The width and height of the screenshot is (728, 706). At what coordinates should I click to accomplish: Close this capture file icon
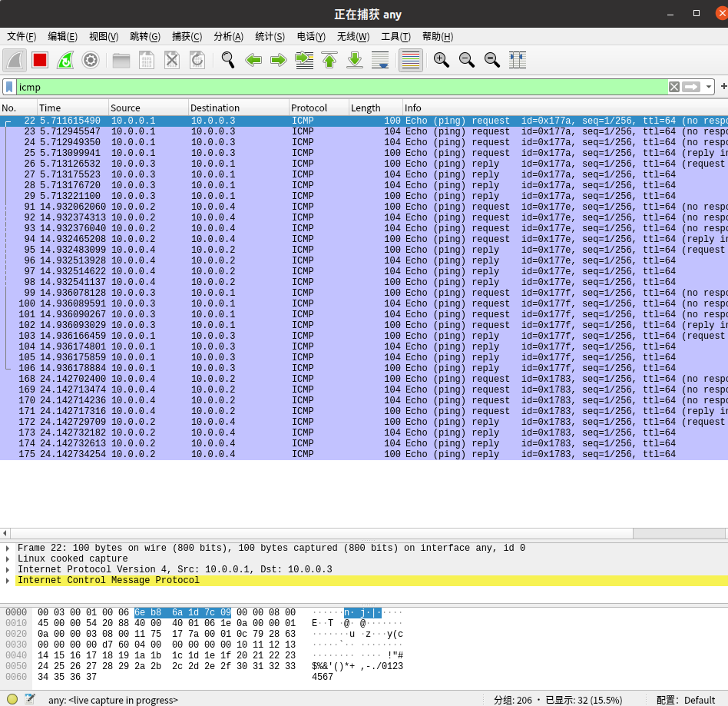[172, 61]
